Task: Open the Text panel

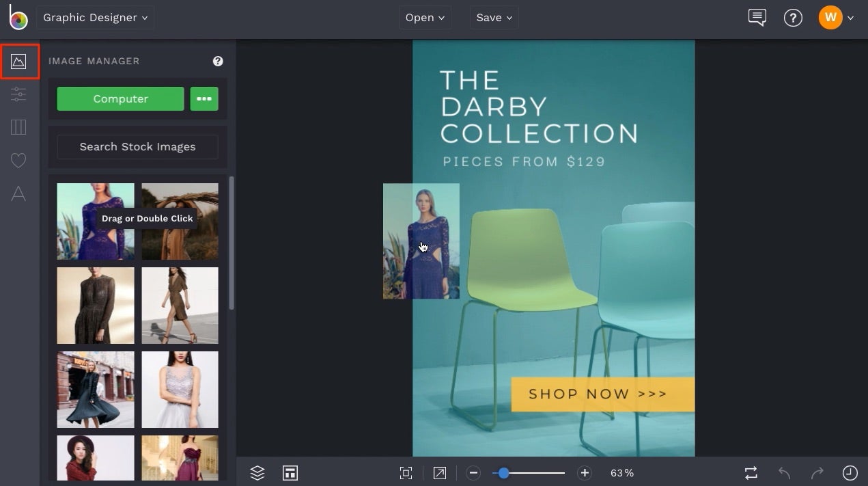Action: click(20, 193)
